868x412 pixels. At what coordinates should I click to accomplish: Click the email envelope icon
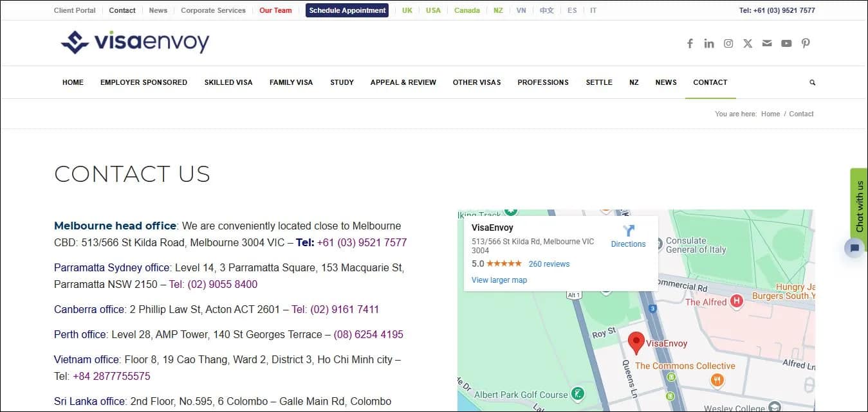[x=767, y=44]
